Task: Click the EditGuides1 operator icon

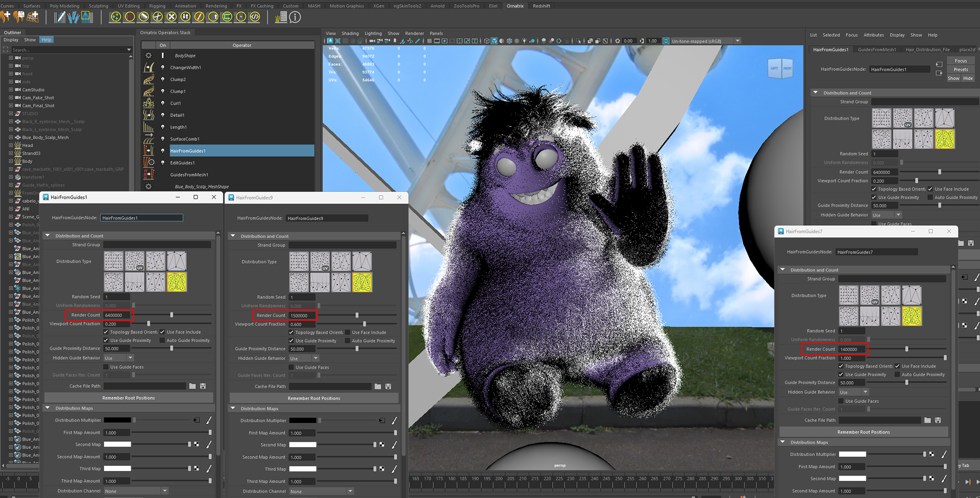Action: coord(149,162)
